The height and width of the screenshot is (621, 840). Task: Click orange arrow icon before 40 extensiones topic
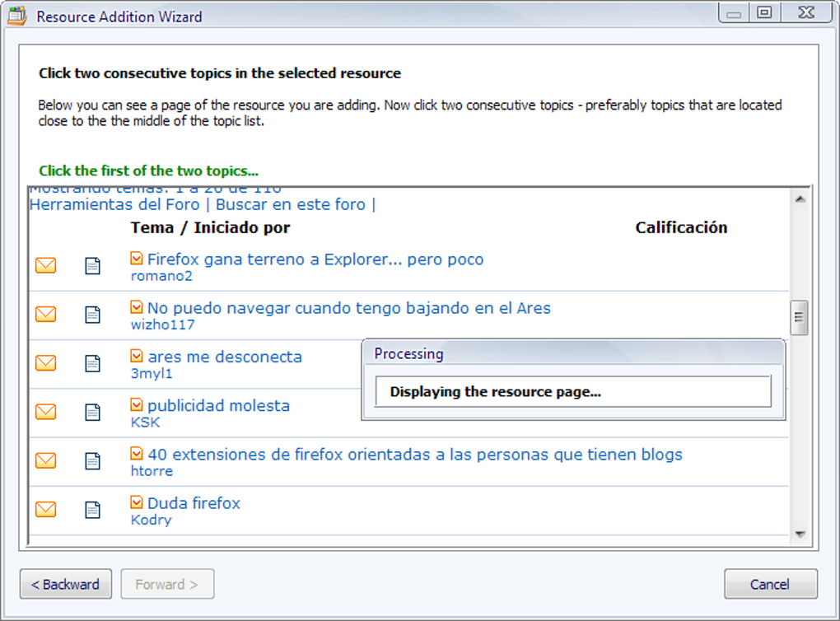tap(137, 453)
